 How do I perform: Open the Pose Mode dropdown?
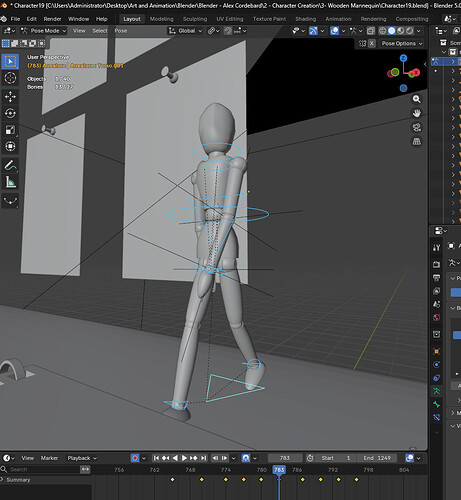[x=43, y=31]
